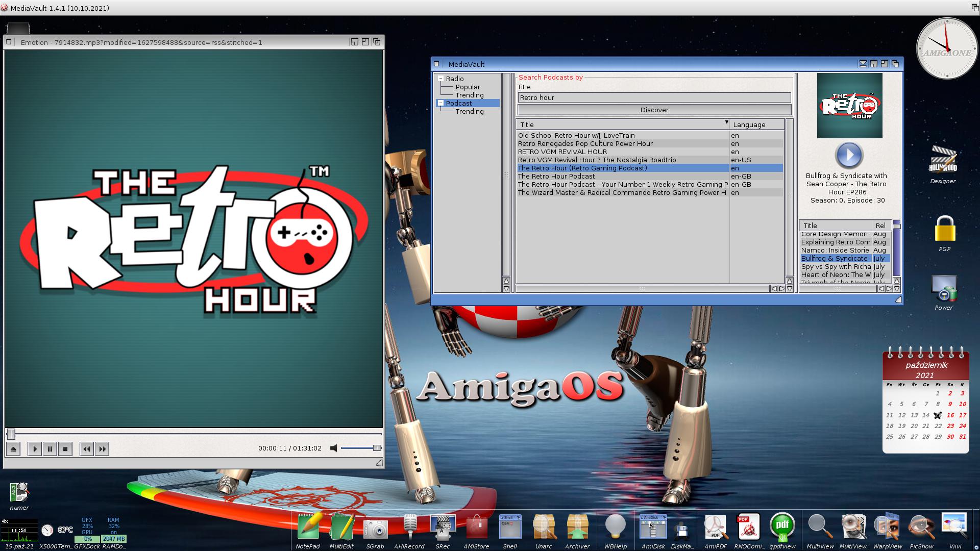Select 'The Wizard Master & Radical Commando' row

[649, 192]
